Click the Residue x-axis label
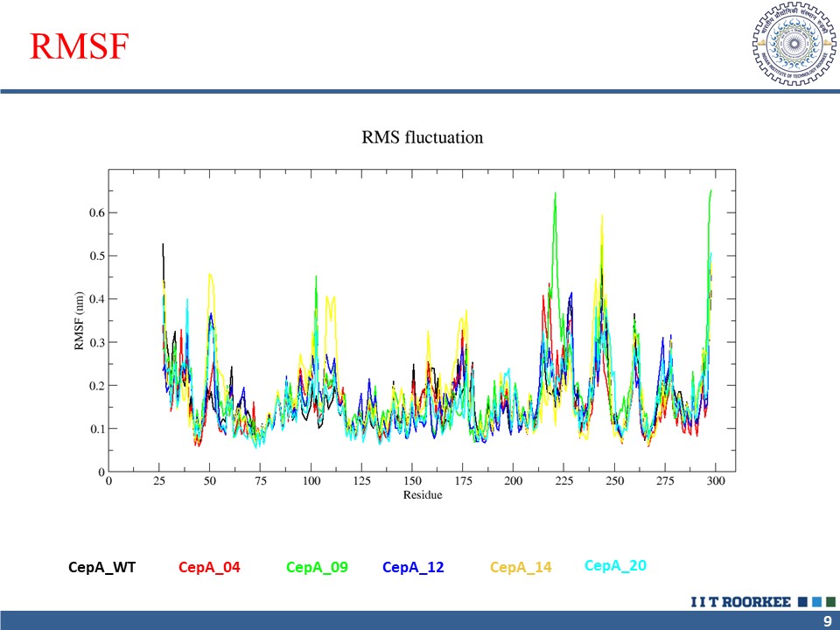 pyautogui.click(x=422, y=495)
